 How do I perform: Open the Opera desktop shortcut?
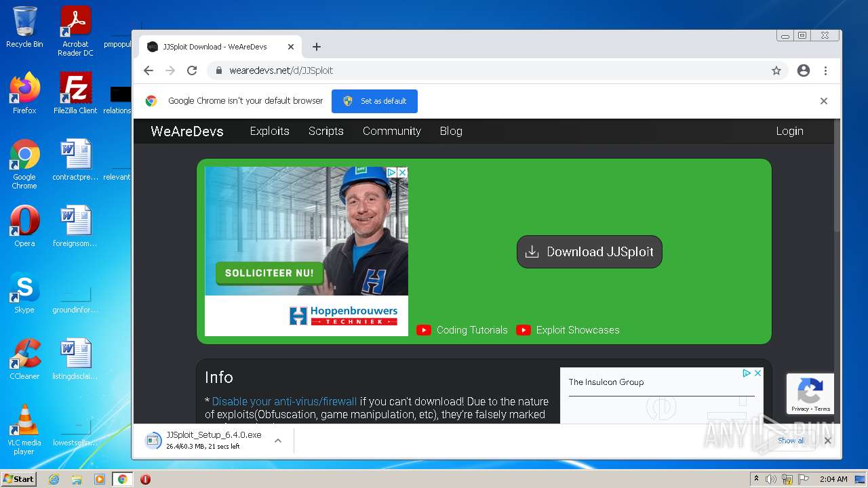tap(24, 226)
